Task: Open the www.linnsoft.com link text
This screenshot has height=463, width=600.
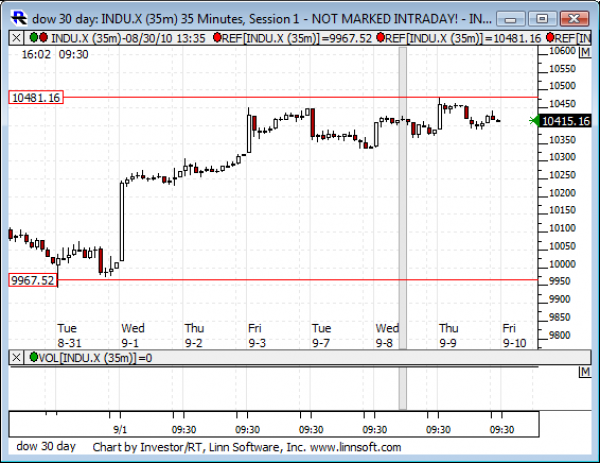Action: click(x=355, y=447)
